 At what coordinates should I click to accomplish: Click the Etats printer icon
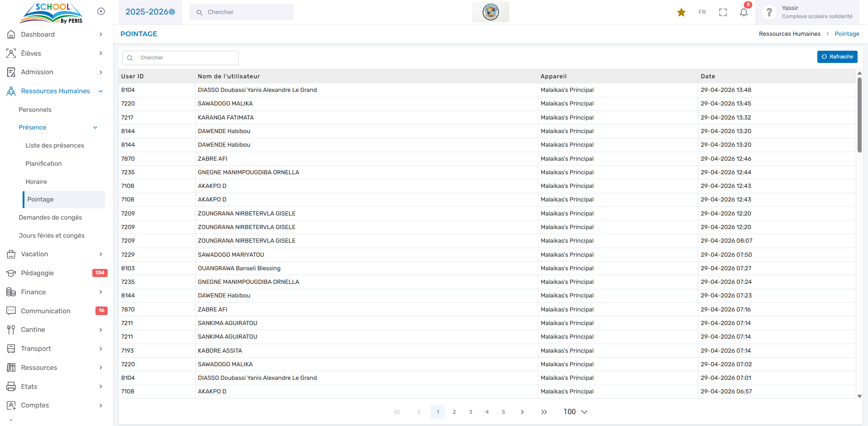coord(11,387)
